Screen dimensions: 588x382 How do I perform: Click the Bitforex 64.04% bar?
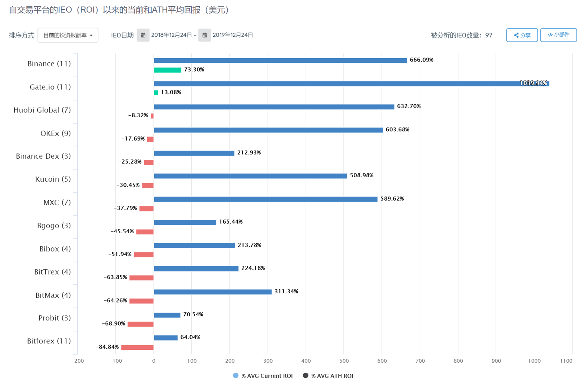[166, 338]
